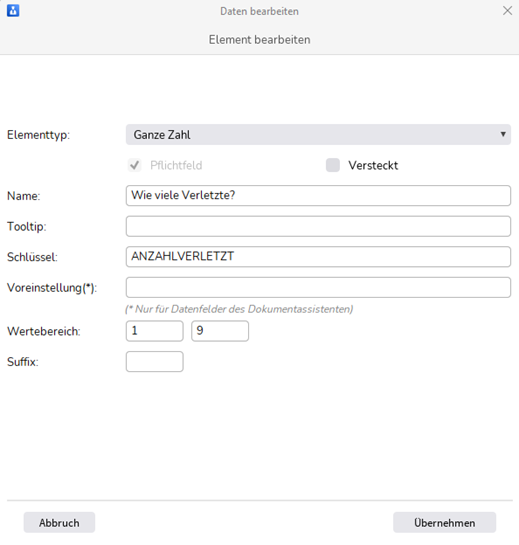
Task: Click the Name field containing Wie viele Verletzte?
Action: click(318, 196)
